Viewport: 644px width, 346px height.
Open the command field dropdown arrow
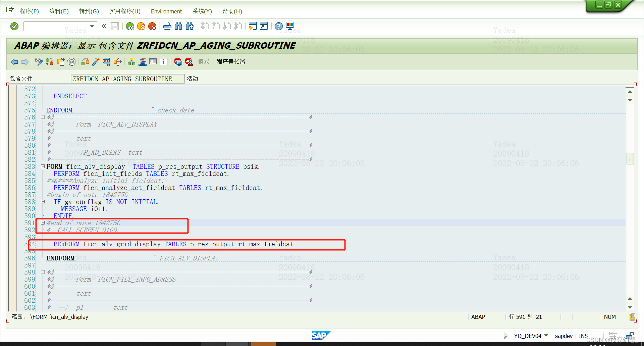tap(92, 26)
